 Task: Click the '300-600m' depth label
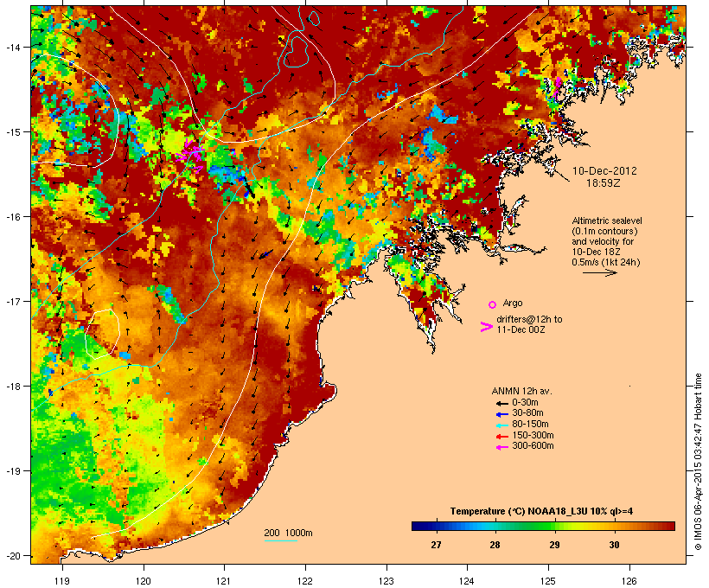pyautogui.click(x=533, y=446)
